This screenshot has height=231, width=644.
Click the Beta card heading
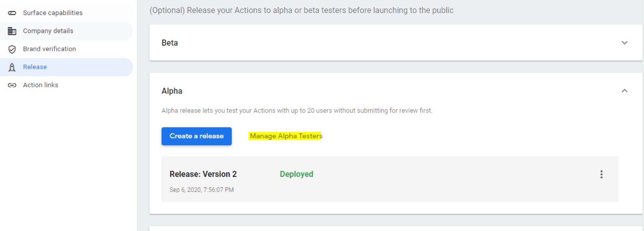point(170,43)
